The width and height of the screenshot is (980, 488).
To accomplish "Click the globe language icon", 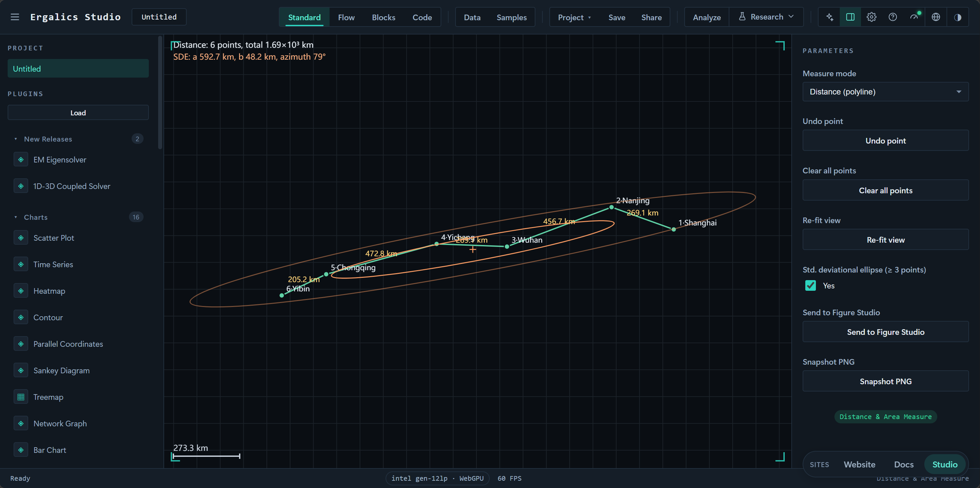I will tap(936, 17).
